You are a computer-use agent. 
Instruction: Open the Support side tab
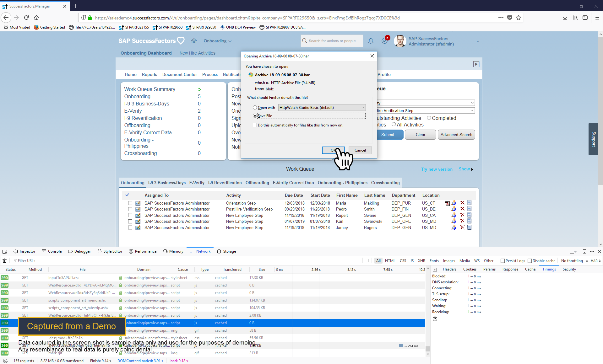point(593,139)
